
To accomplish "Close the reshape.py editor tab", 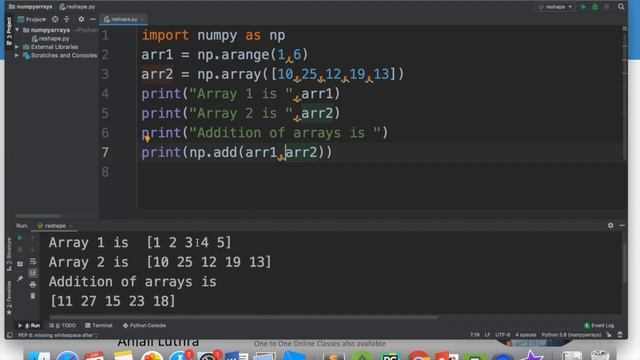I will [x=142, y=19].
